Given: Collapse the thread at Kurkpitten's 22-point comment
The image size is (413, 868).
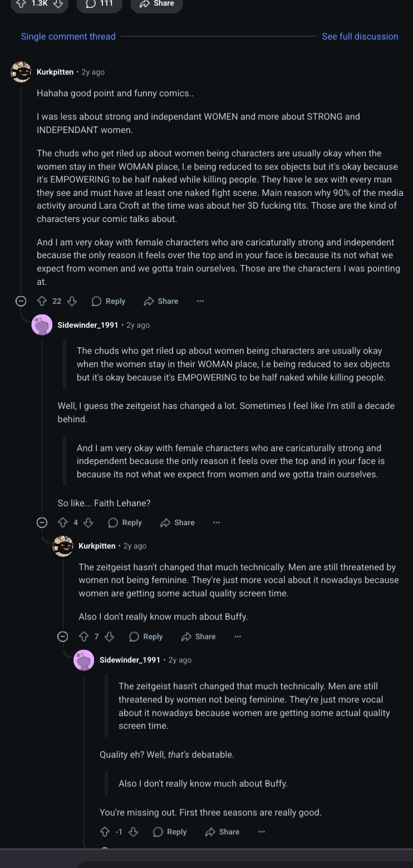Looking at the screenshot, I should click(x=21, y=301).
